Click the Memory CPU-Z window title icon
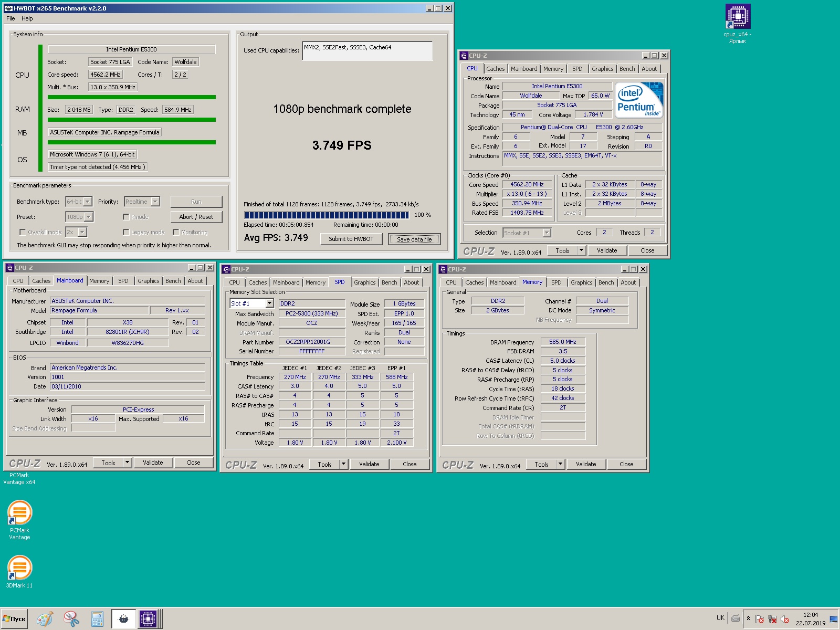Image resolution: width=840 pixels, height=630 pixels. click(443, 269)
